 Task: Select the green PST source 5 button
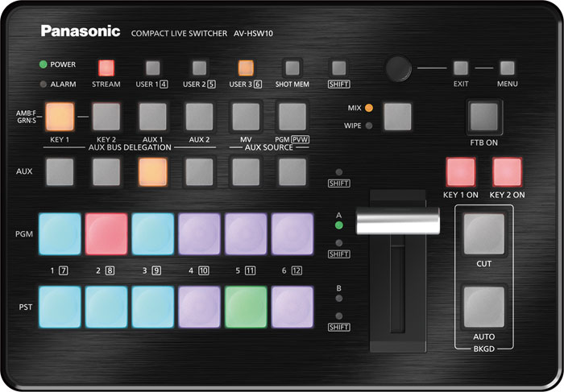(246, 307)
